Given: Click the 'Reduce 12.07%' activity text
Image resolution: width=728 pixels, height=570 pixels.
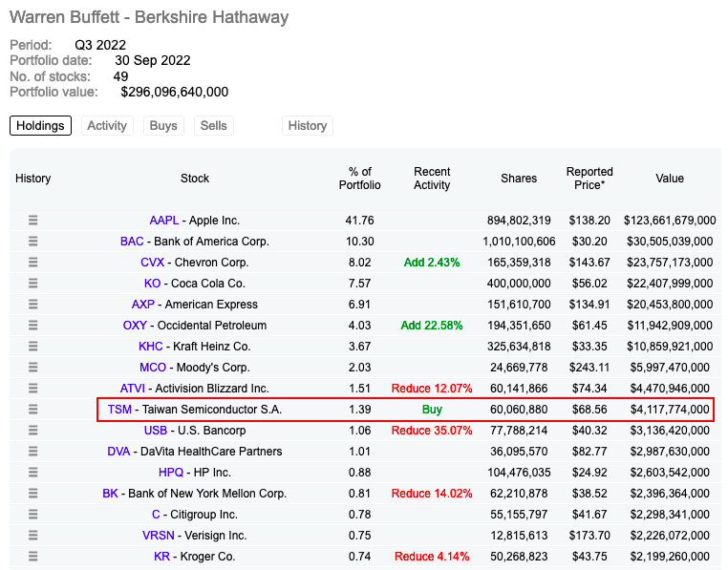Looking at the screenshot, I should [x=432, y=388].
